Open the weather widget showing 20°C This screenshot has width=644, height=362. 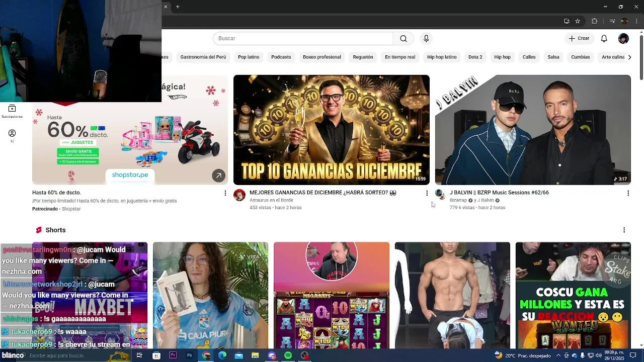click(x=523, y=355)
